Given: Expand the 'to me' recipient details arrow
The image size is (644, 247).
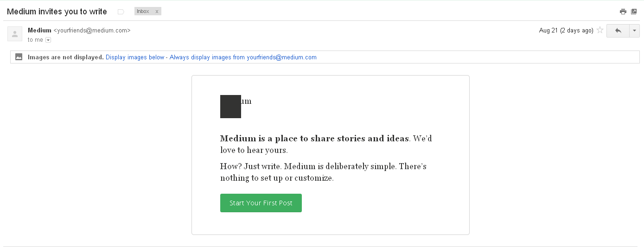Looking at the screenshot, I should tap(48, 40).
